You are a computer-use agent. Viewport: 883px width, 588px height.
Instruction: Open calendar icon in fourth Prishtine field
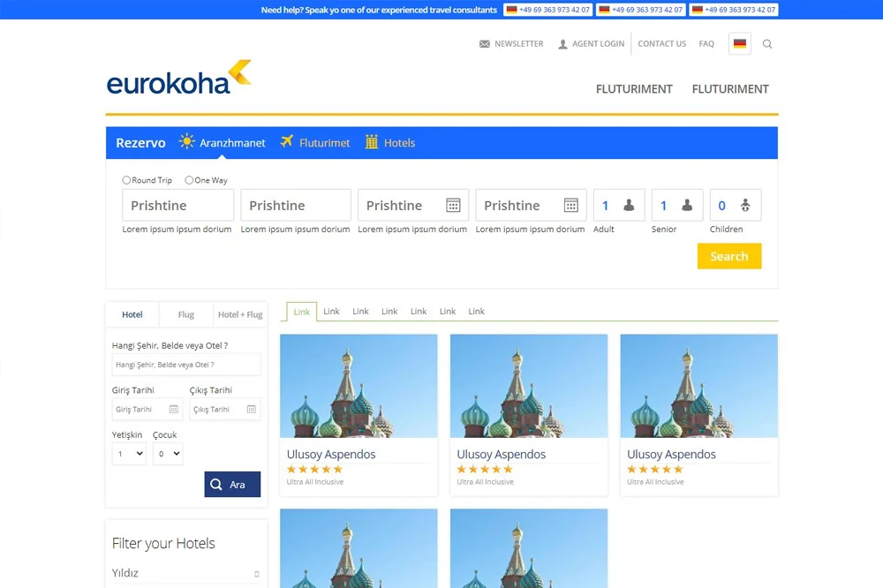(571, 206)
